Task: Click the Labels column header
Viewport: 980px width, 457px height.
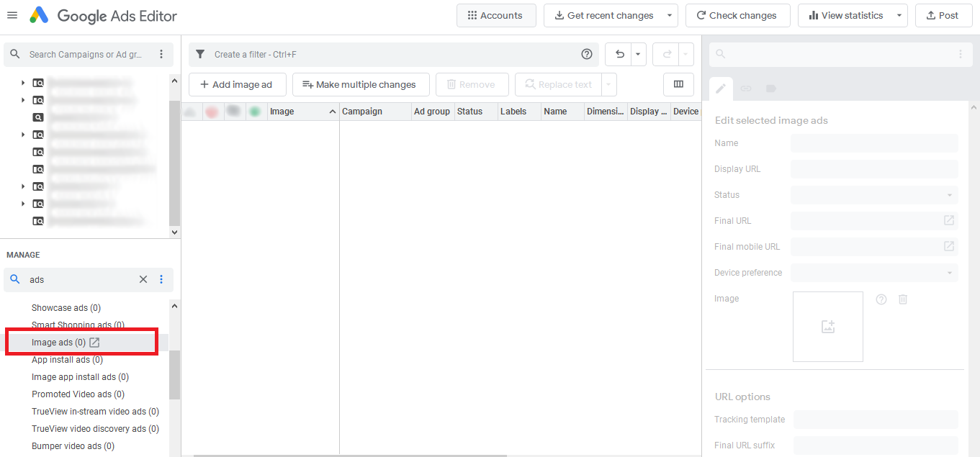Action: [519, 112]
